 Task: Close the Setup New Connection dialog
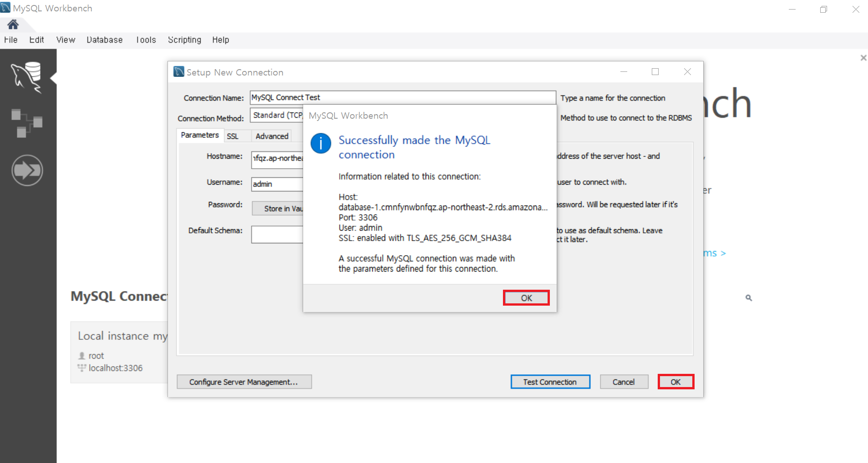pyautogui.click(x=688, y=72)
